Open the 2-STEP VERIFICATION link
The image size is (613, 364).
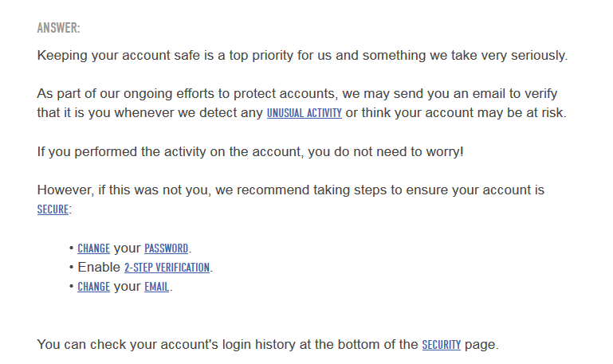click(x=167, y=268)
